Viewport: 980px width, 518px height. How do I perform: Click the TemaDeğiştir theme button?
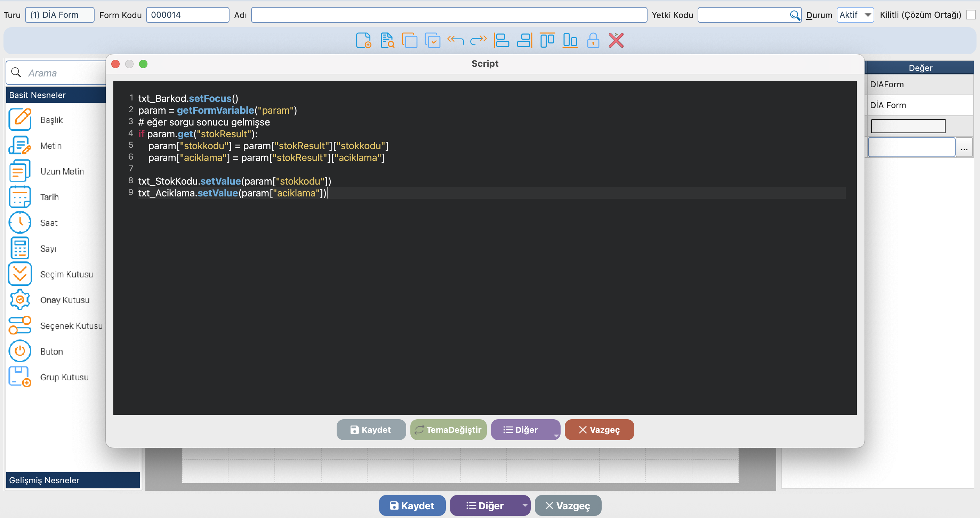(448, 430)
